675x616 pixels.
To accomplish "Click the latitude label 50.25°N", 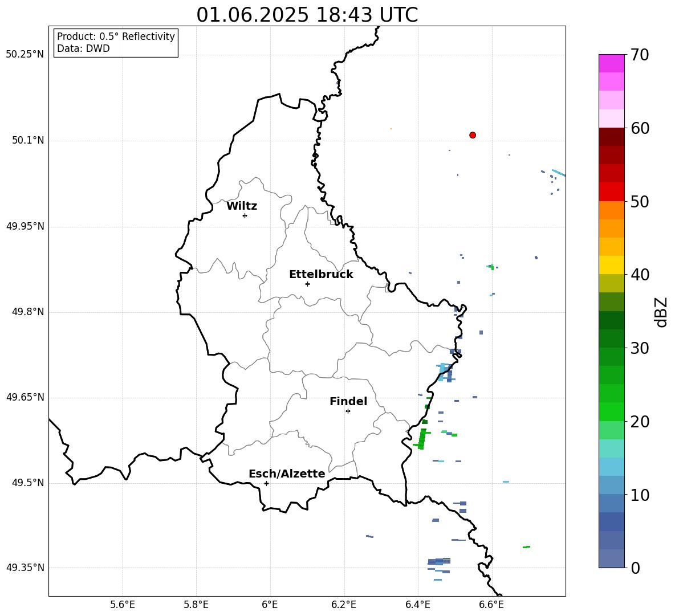I will pos(25,54).
